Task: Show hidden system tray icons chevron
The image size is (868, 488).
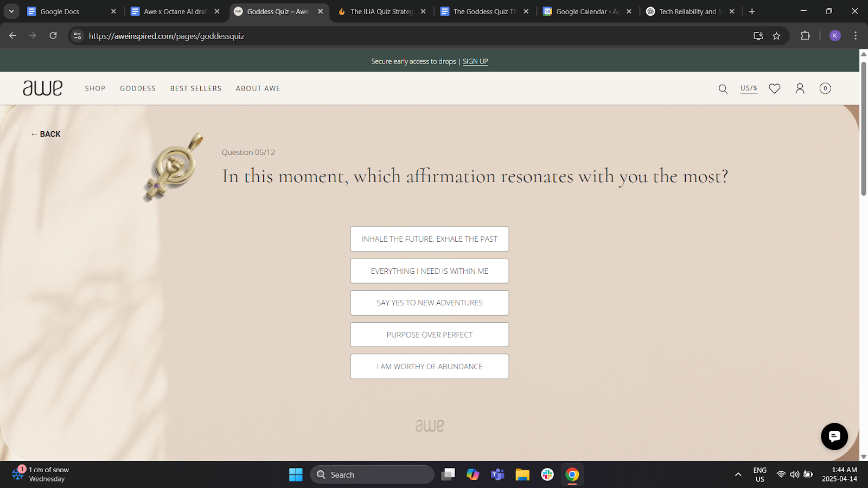Action: (x=738, y=474)
